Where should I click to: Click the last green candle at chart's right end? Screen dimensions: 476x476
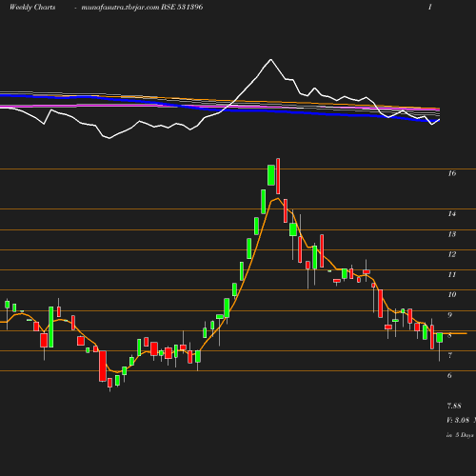pyautogui.click(x=440, y=338)
